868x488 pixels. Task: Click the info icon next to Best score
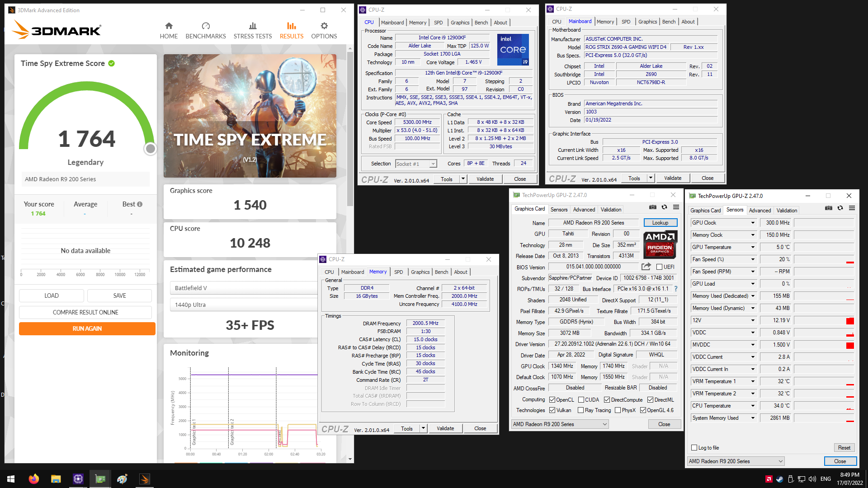pos(140,204)
